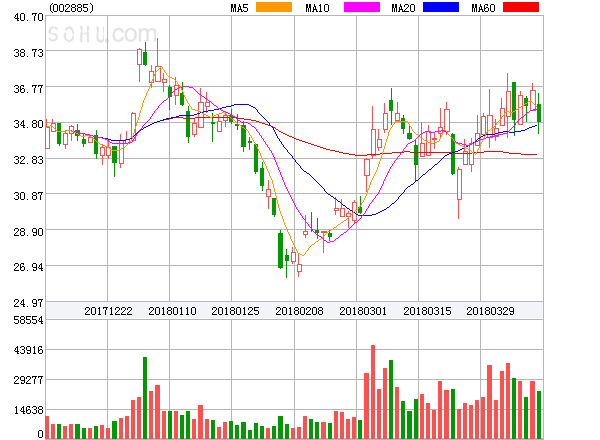Click the 20180110 date label
The width and height of the screenshot is (600, 440).
(172, 311)
